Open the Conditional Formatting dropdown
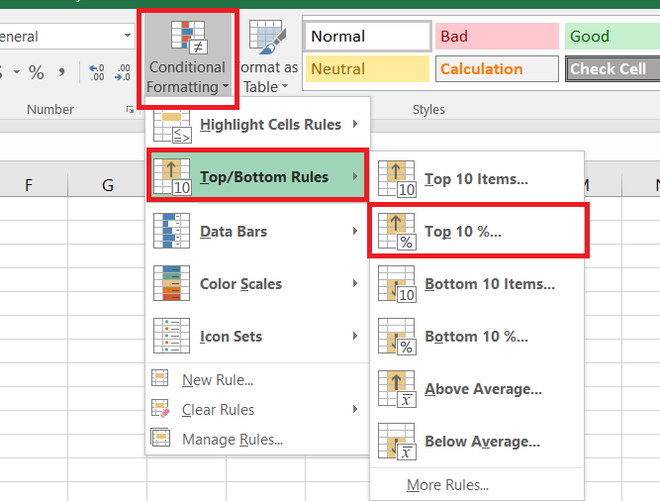This screenshot has height=501, width=660. [x=188, y=57]
